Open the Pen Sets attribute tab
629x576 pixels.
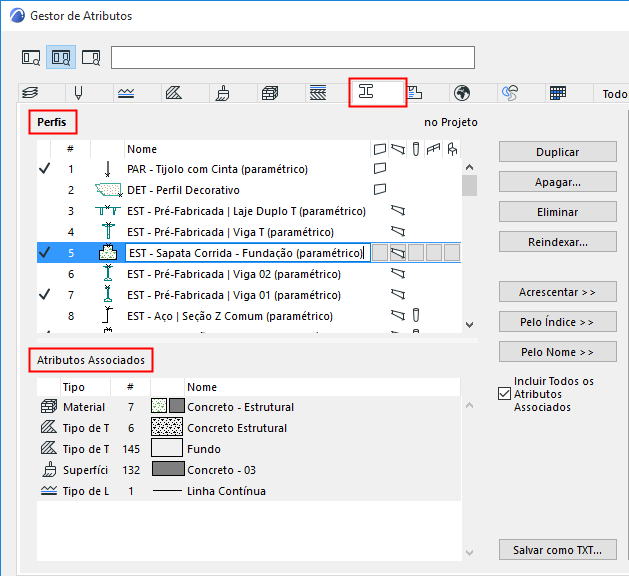click(x=79, y=93)
